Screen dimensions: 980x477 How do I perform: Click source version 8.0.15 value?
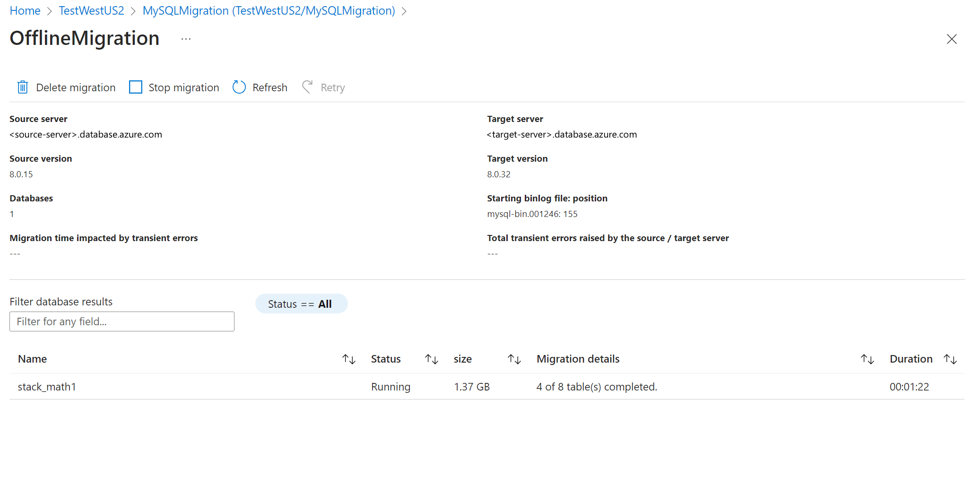(21, 174)
